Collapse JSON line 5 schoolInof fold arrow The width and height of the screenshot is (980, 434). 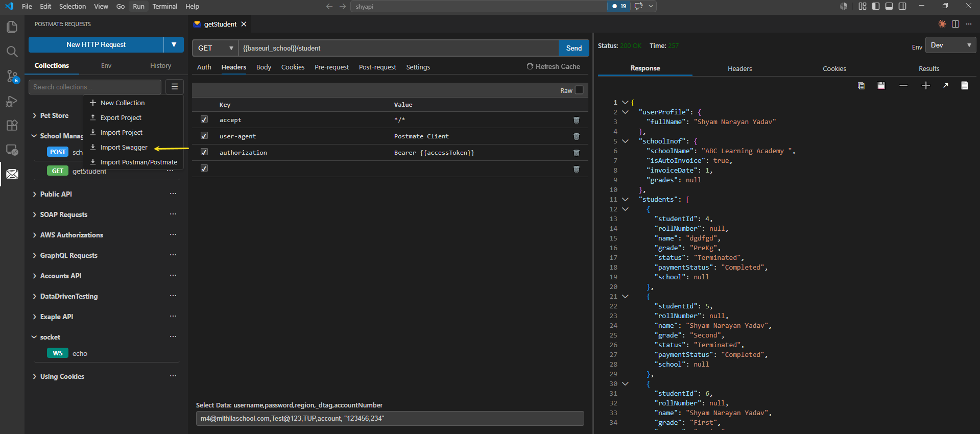[x=625, y=141]
